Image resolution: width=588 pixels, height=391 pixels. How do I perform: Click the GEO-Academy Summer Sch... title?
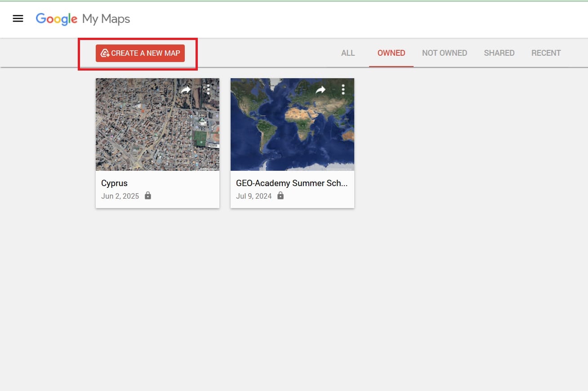pos(291,183)
